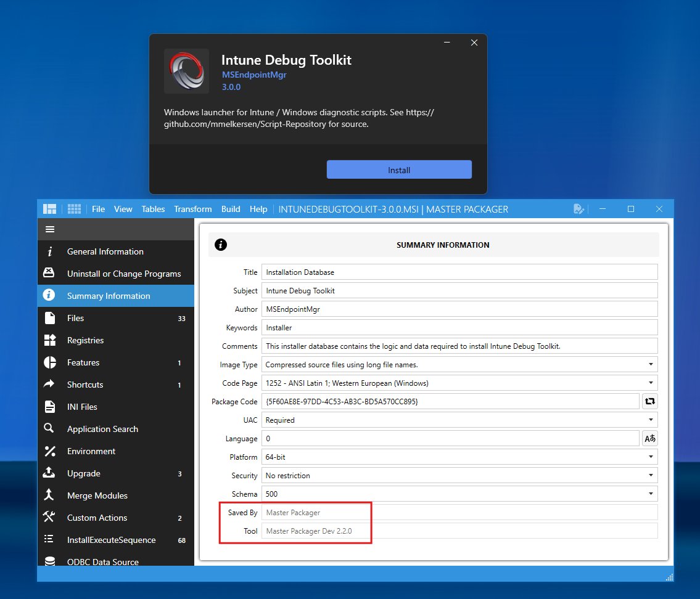Minimize the Intune Debug Toolkit installer dialog
Viewport: 700px width, 599px height.
[x=447, y=43]
